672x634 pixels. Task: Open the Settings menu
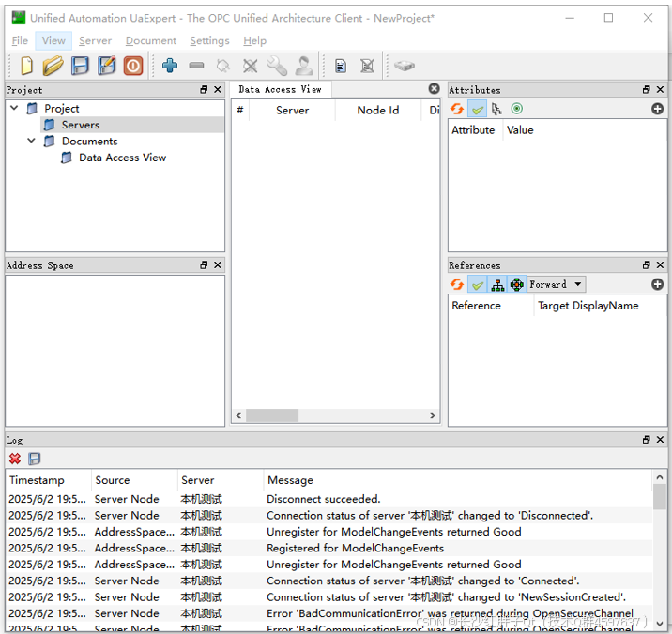tap(209, 40)
